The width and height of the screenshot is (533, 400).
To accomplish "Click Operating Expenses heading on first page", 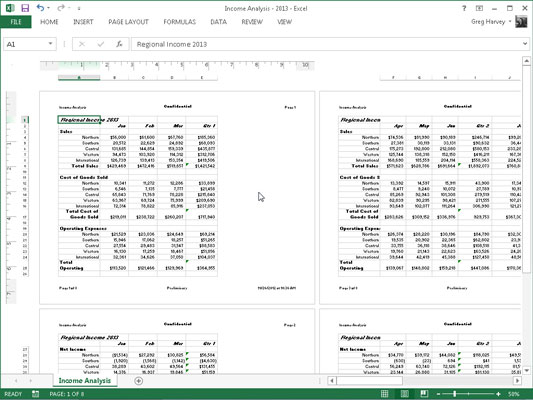I will pyautogui.click(x=83, y=228).
